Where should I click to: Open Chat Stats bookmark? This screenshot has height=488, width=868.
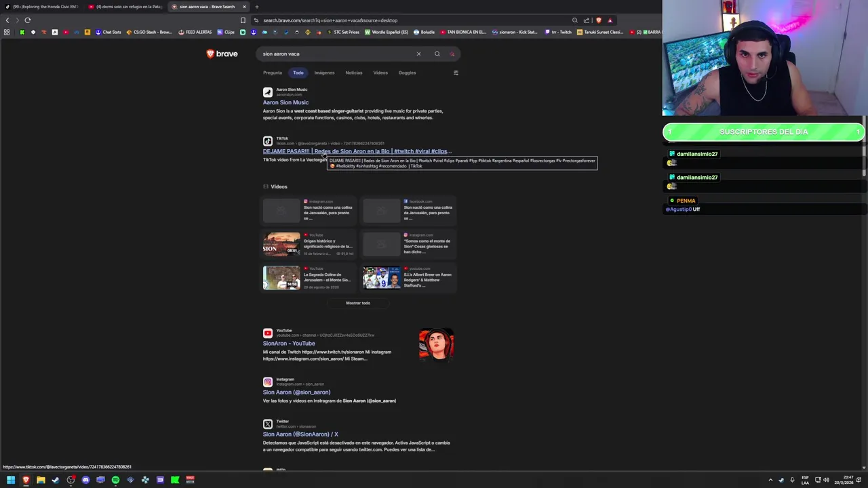[108, 32]
